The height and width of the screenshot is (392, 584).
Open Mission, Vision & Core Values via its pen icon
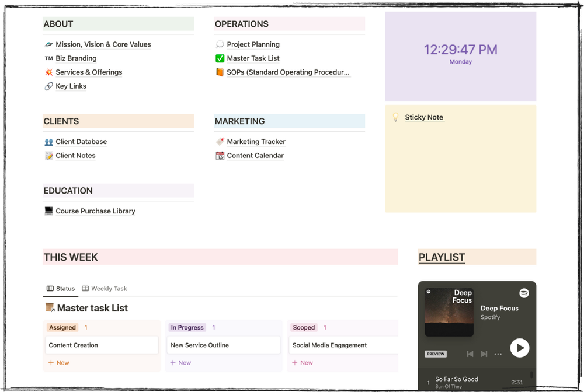48,44
